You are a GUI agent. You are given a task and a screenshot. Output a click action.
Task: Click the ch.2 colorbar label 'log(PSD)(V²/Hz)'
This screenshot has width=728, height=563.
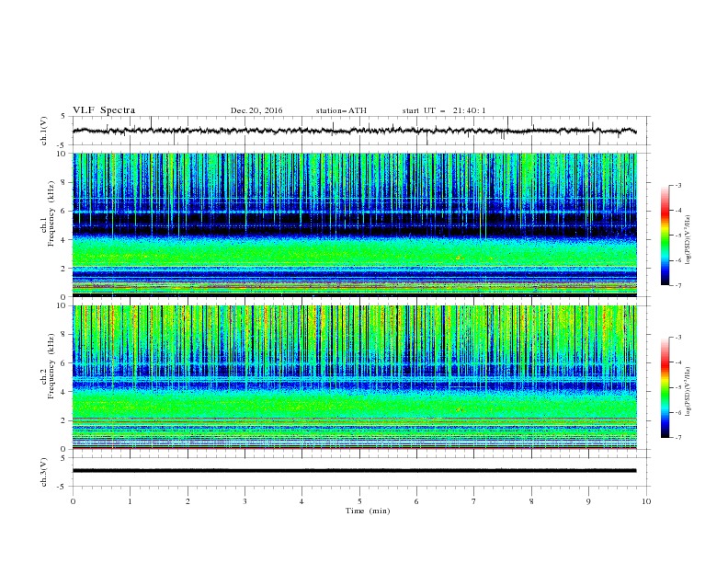click(x=688, y=392)
